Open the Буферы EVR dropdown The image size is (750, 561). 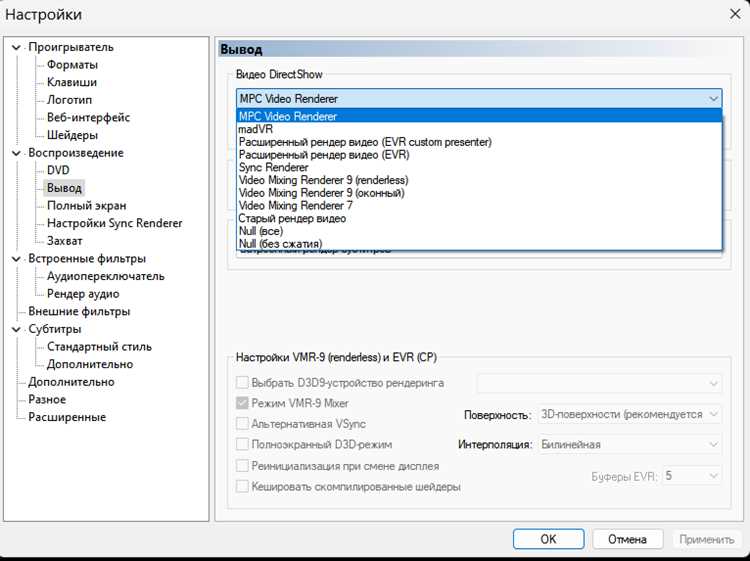[x=692, y=476]
